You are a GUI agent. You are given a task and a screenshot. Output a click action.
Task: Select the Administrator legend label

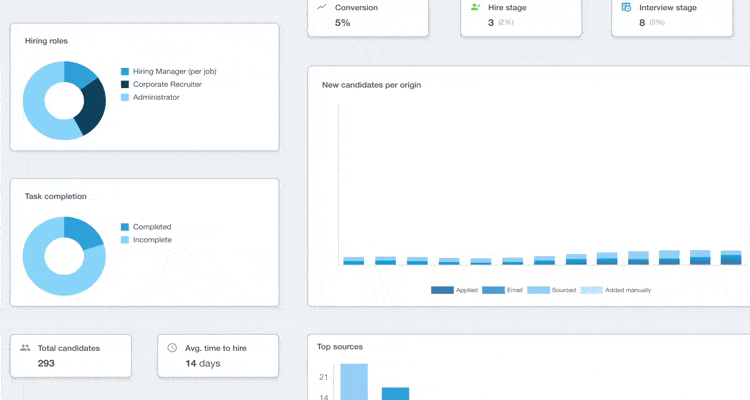[x=156, y=97]
